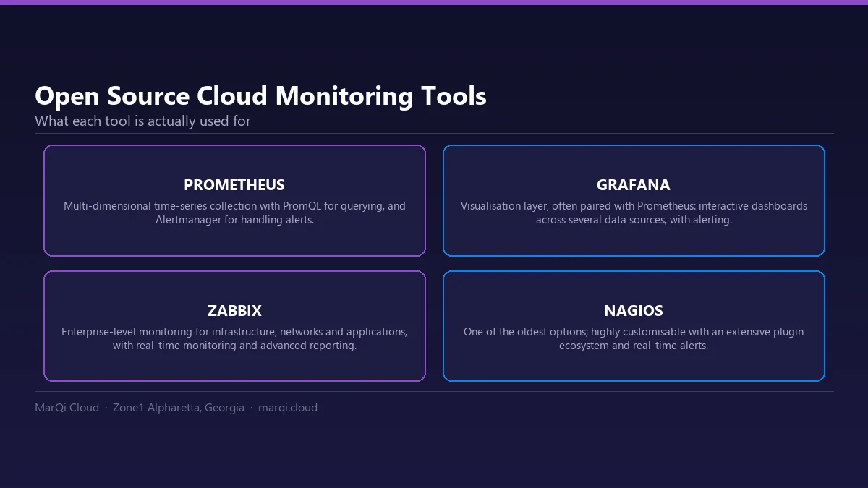Screen dimensions: 868x488
Task: Click 'Zone1 Alpharetta, Georgia' in the footer
Action: pyautogui.click(x=179, y=408)
